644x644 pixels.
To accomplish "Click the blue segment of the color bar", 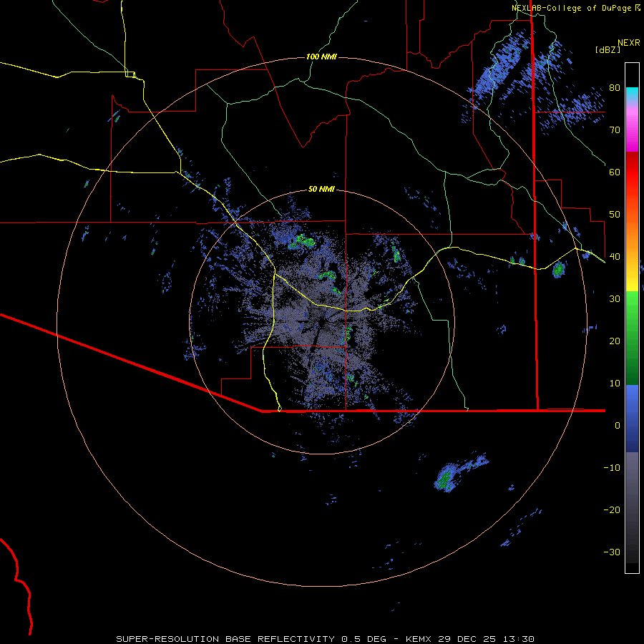I will 632,419.
